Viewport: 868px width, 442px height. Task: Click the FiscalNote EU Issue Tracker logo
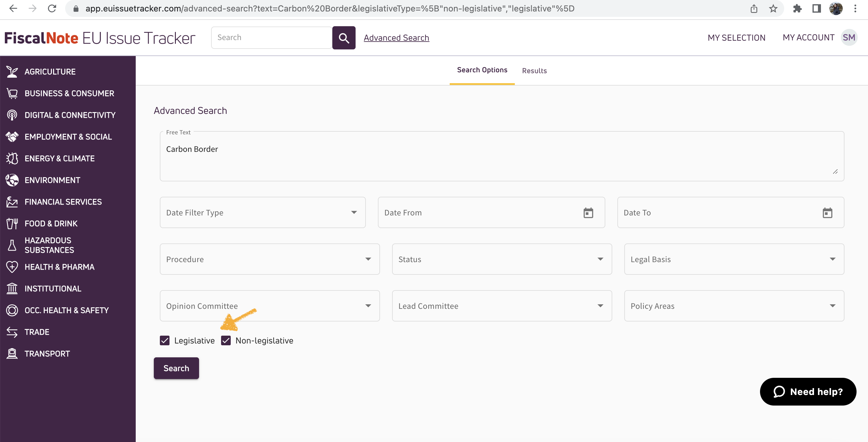100,38
